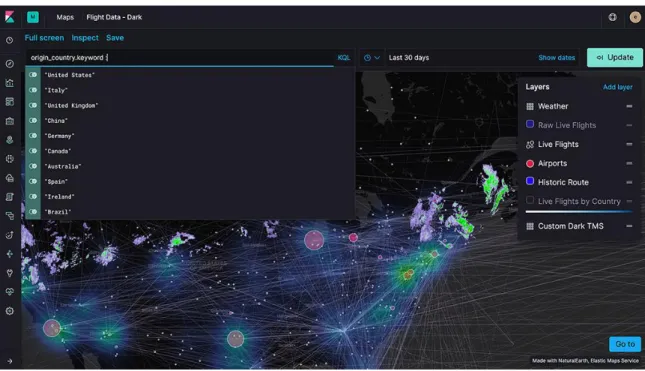Screen dimensions: 645x371
Task: Select "United Kingdom" suggestion
Action: 190,105
